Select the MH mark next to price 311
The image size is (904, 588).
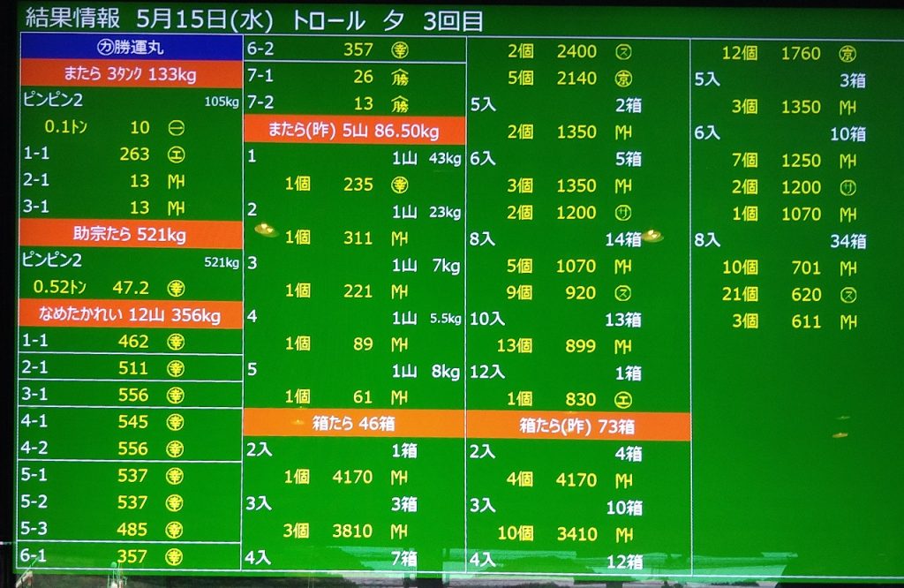tap(399, 237)
